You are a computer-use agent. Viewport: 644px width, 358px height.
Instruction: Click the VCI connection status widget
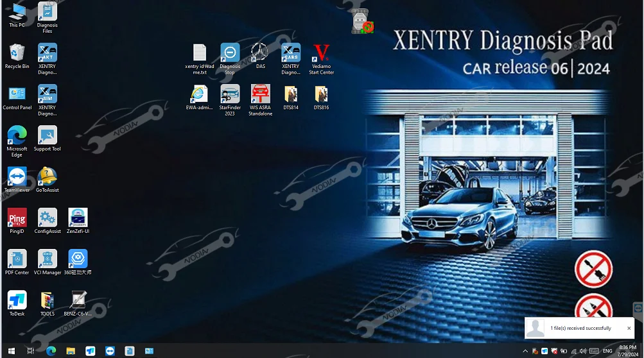pos(362,21)
